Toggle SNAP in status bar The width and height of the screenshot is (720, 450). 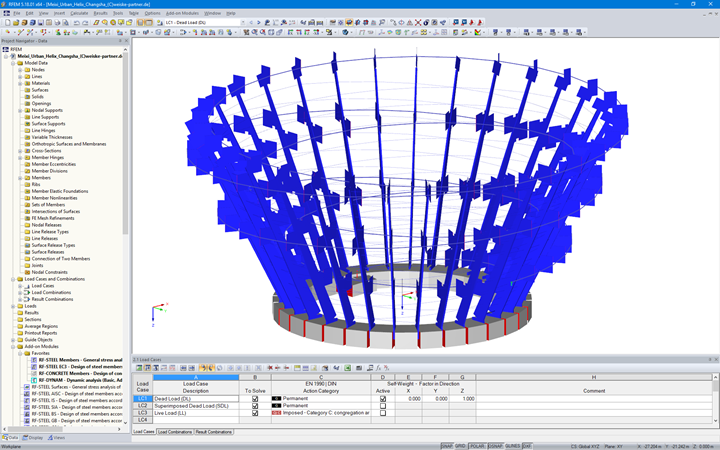pos(446,446)
